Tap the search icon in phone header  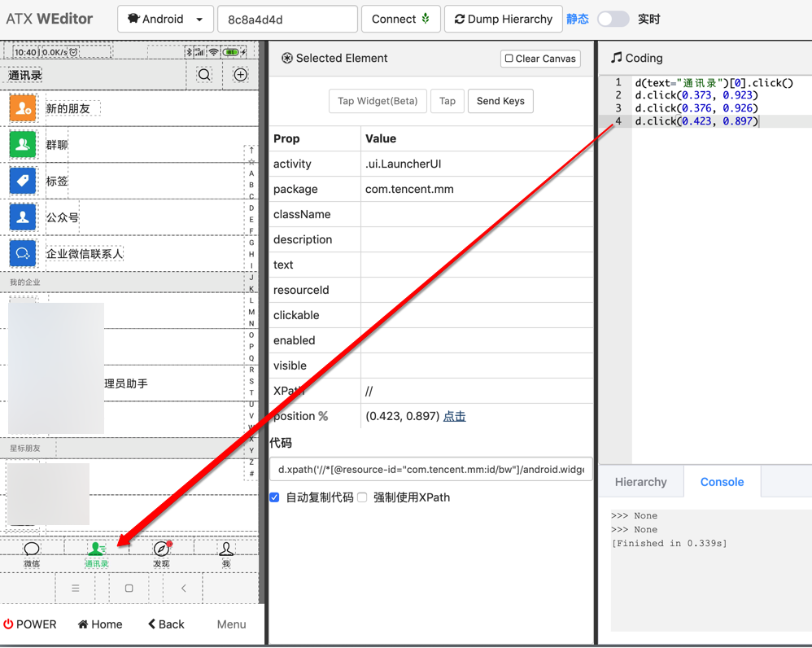[204, 75]
